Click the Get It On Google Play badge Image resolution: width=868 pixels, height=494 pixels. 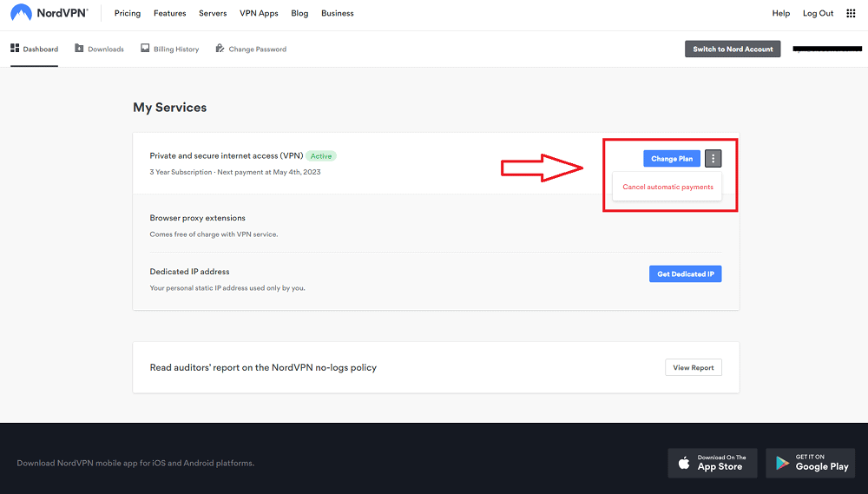[811, 463]
